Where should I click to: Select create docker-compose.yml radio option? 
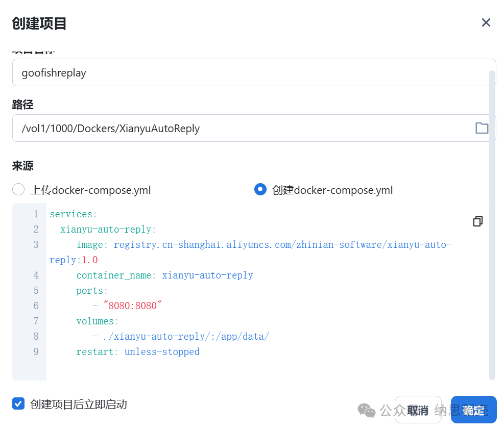pyautogui.click(x=260, y=189)
